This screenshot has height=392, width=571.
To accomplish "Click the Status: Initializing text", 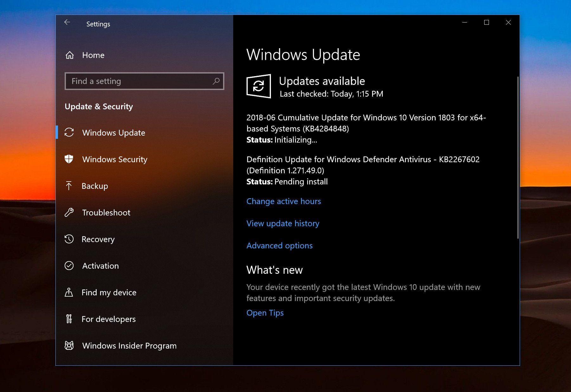I will (x=282, y=140).
